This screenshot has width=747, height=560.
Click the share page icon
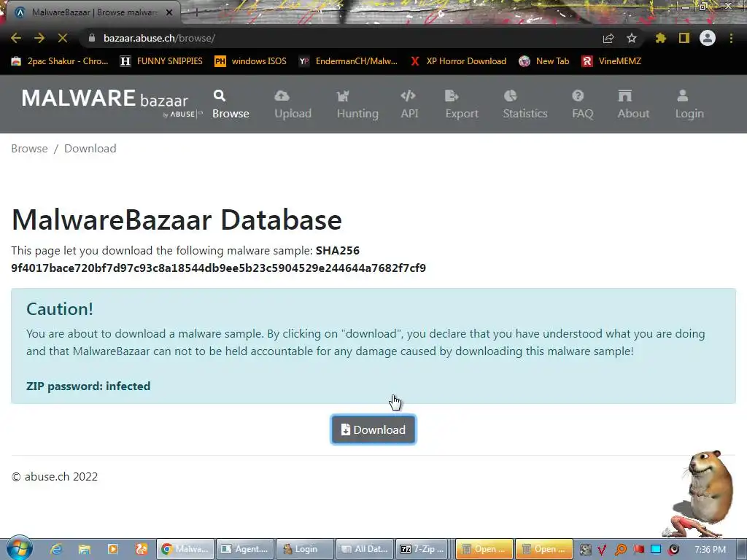(608, 38)
